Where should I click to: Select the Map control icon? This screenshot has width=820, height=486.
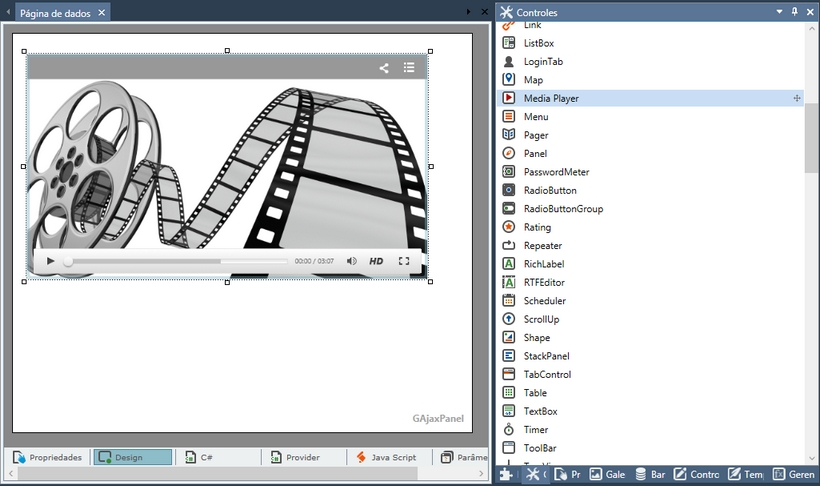pyautogui.click(x=509, y=80)
